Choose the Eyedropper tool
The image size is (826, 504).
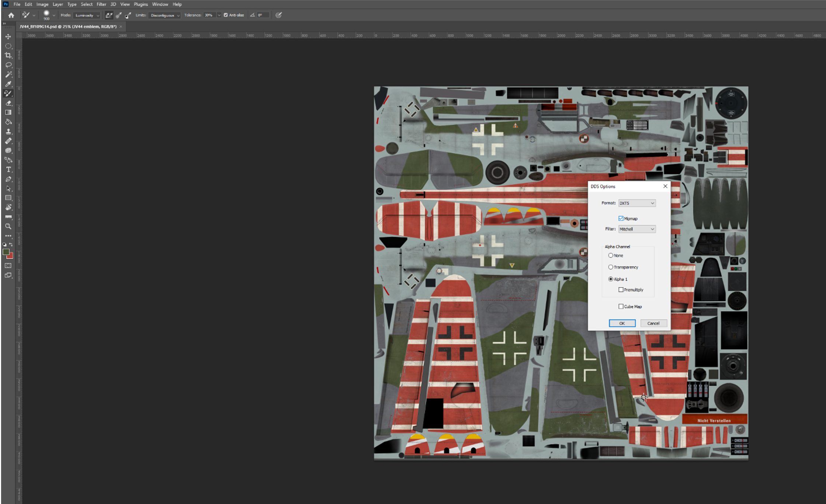coord(8,84)
